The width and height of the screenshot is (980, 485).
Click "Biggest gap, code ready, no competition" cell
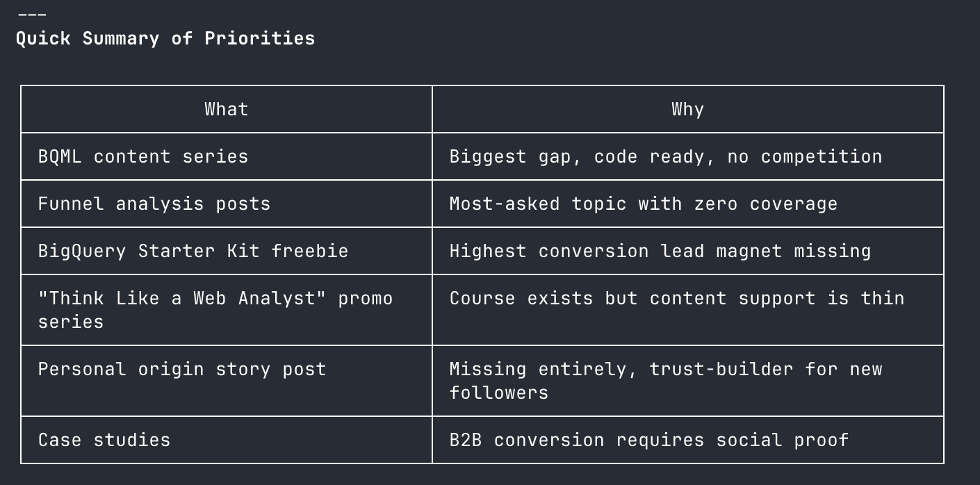click(x=665, y=156)
